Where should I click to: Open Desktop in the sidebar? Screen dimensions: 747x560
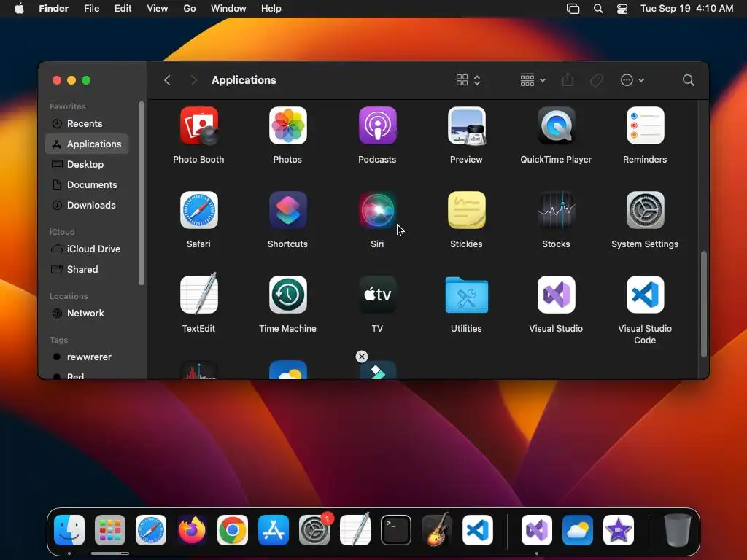88,164
